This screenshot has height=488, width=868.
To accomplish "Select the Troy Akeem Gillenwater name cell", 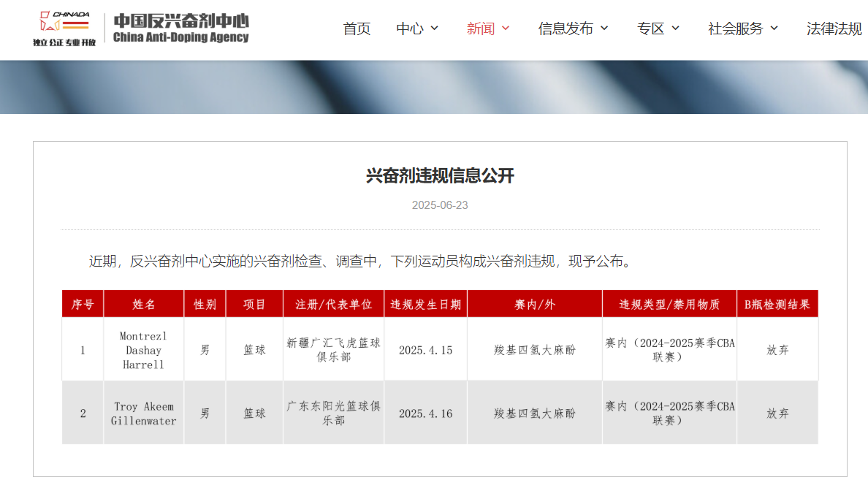I will (143, 413).
